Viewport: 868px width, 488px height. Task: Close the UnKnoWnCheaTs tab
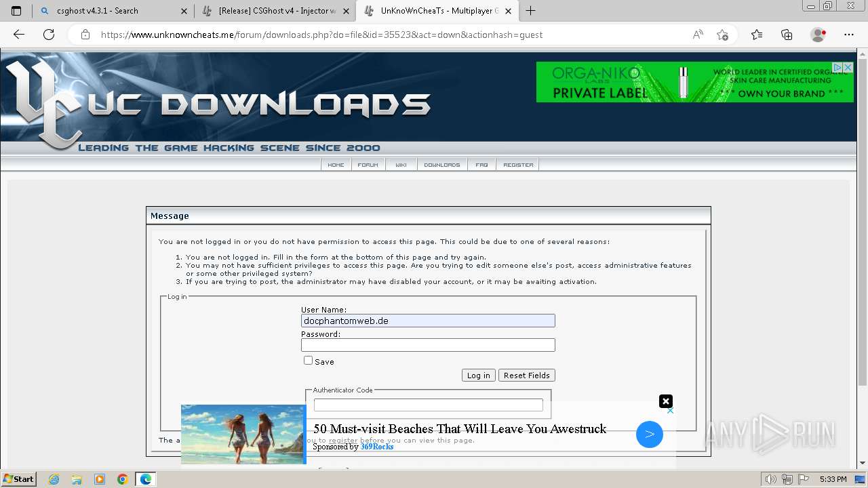508,11
